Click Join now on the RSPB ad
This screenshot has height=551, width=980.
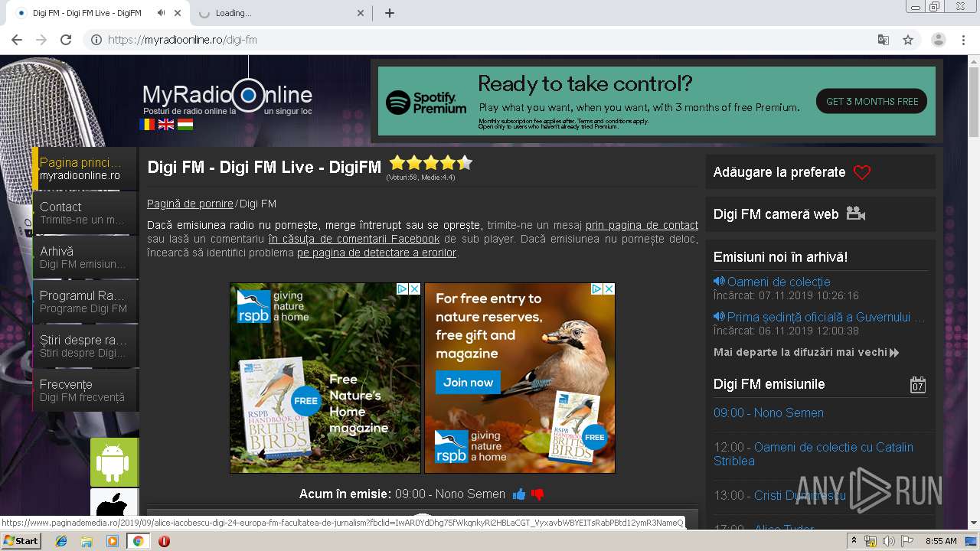(468, 383)
